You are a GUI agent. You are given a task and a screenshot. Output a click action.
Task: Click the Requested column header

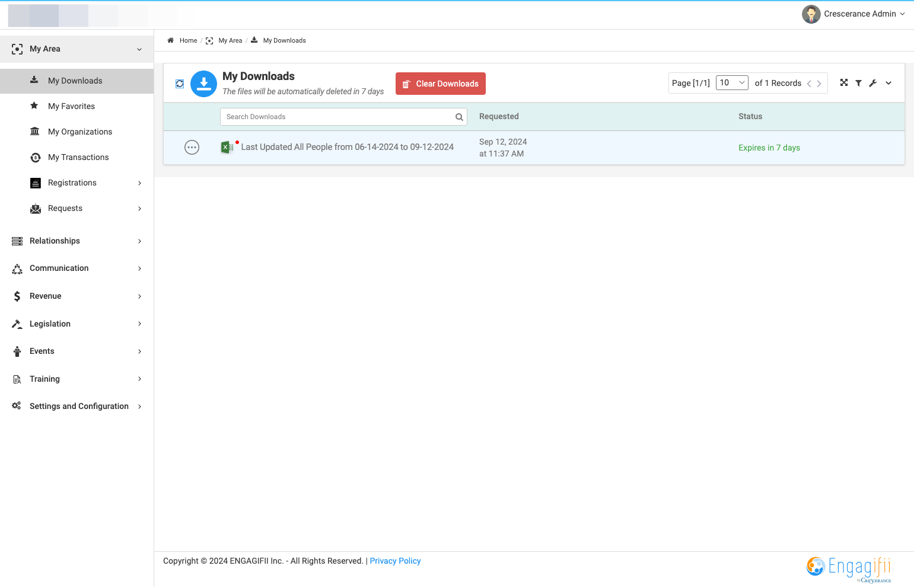coord(499,116)
